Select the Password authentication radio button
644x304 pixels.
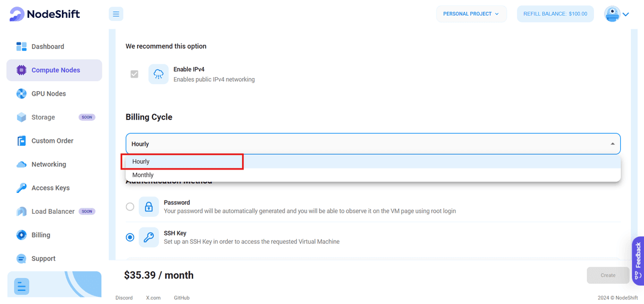point(130,207)
